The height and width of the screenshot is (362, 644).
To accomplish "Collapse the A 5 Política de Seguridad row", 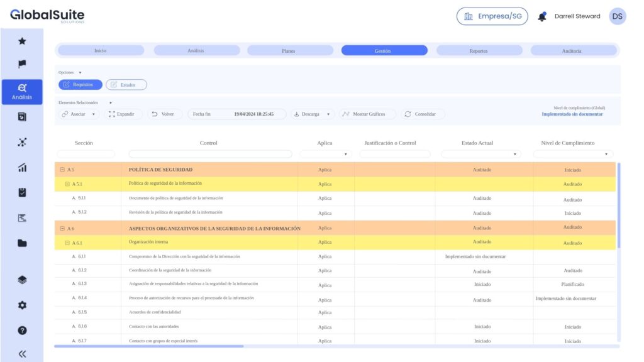I will click(62, 170).
